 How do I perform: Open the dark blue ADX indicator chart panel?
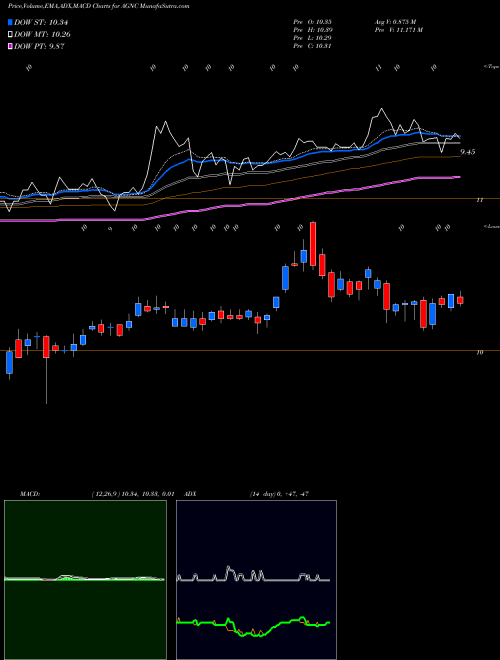tap(256, 580)
